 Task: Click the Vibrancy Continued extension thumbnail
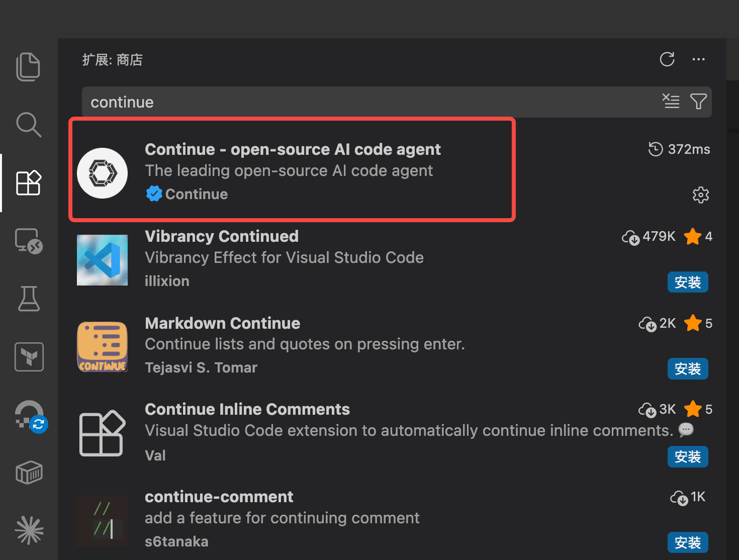(102, 260)
